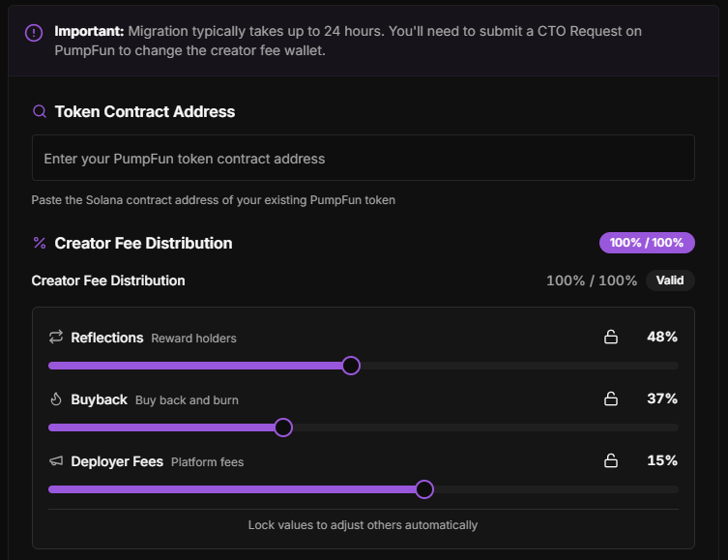Image resolution: width=728 pixels, height=560 pixels.
Task: Click the Paste the Solana contract address hint
Action: (x=213, y=200)
